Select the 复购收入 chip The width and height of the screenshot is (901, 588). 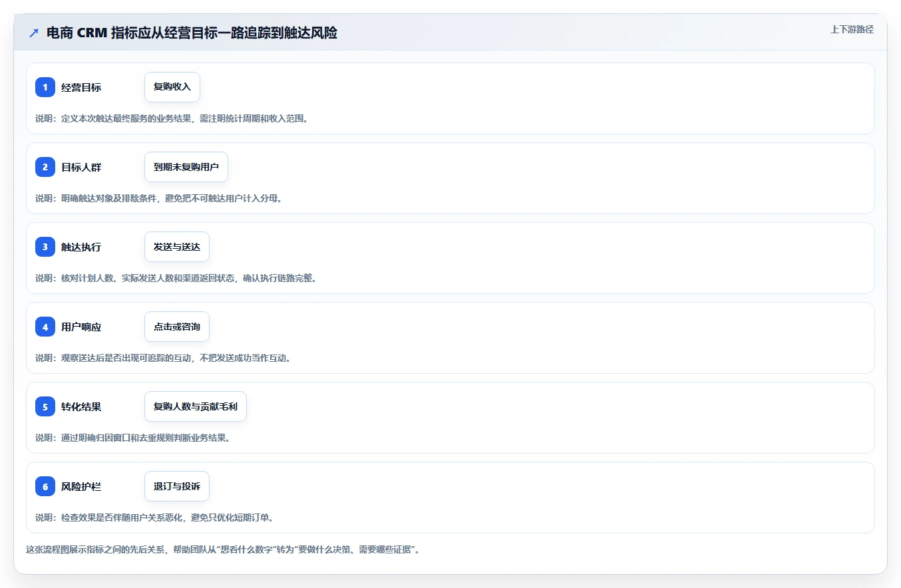pyautogui.click(x=172, y=87)
